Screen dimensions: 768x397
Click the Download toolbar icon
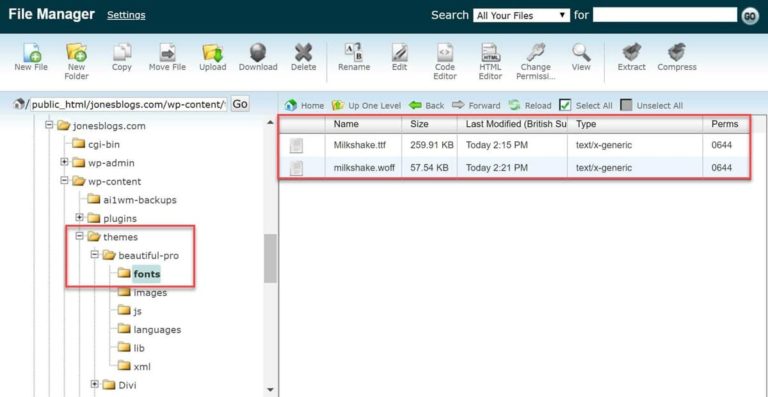coord(258,52)
